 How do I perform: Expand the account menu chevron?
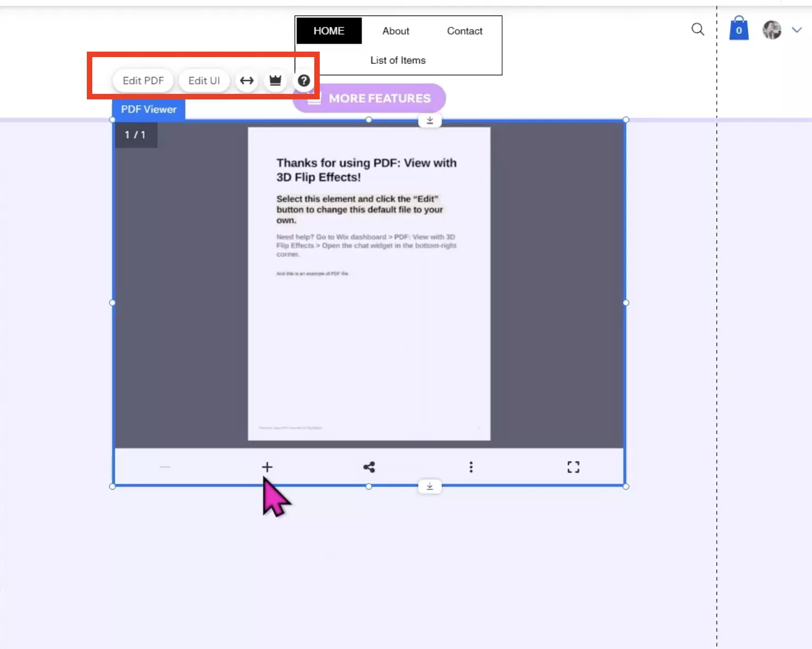(797, 30)
